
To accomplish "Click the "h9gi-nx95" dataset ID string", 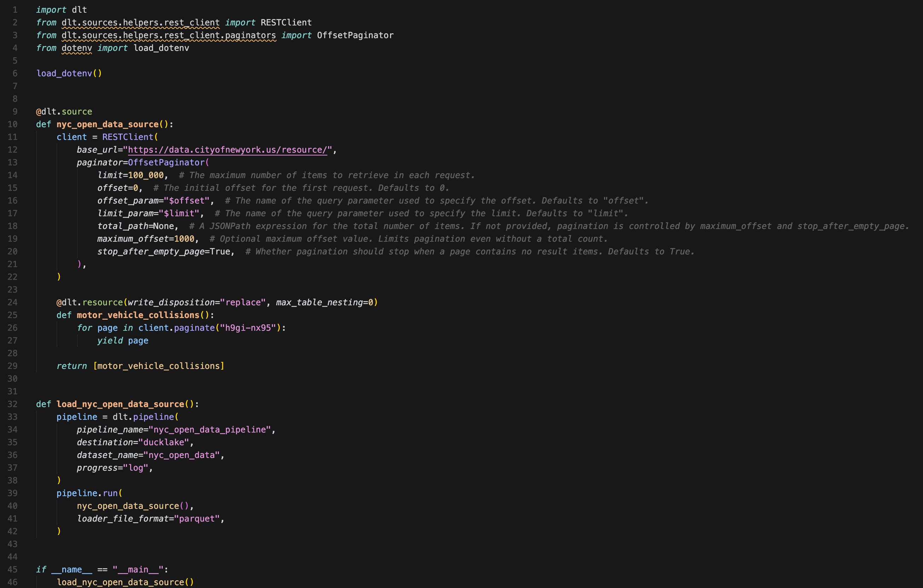I will point(248,328).
